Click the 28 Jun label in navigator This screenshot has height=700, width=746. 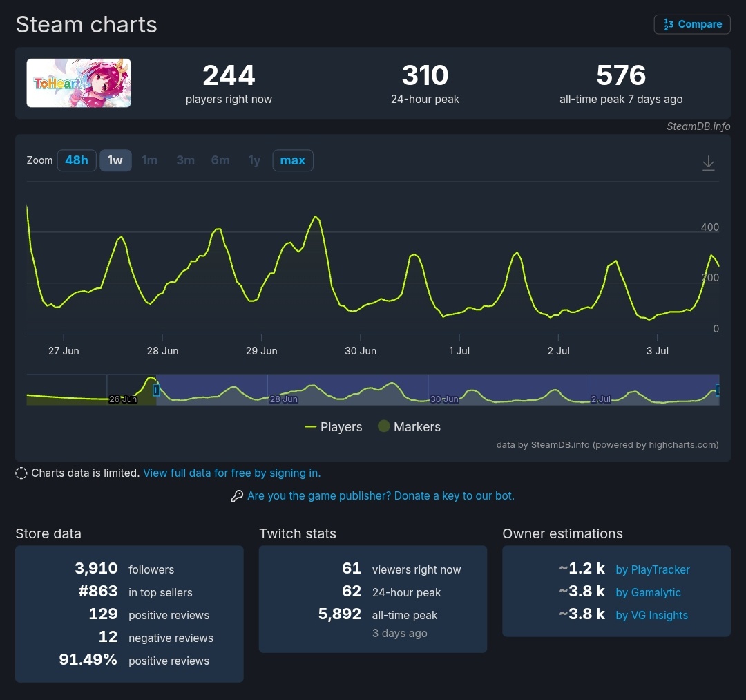point(284,399)
